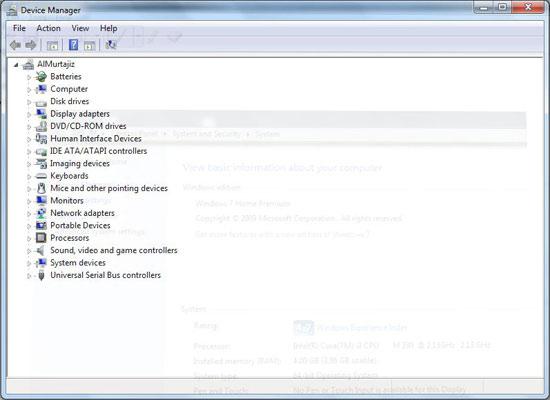Minimize the Device Manager window
Screen dimensions: 550x400
click(483, 7)
